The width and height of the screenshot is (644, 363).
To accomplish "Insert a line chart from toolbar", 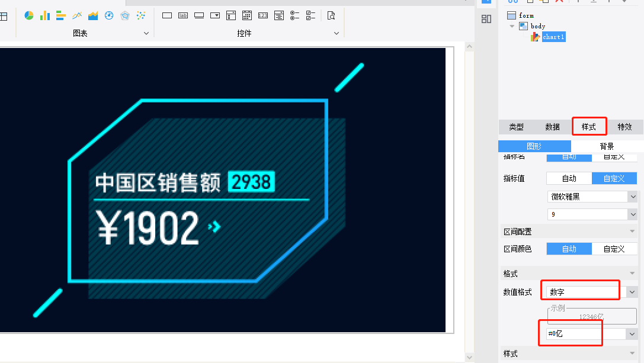I will tap(77, 15).
